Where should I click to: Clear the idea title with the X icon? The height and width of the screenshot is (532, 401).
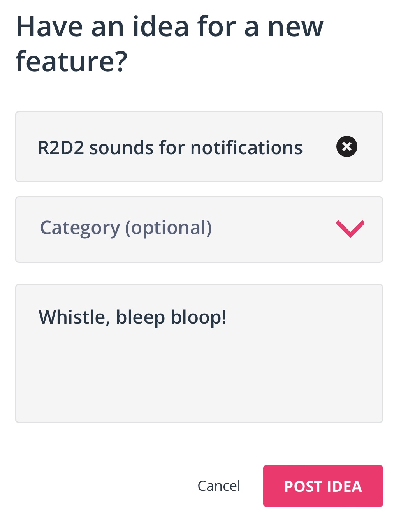(346, 146)
